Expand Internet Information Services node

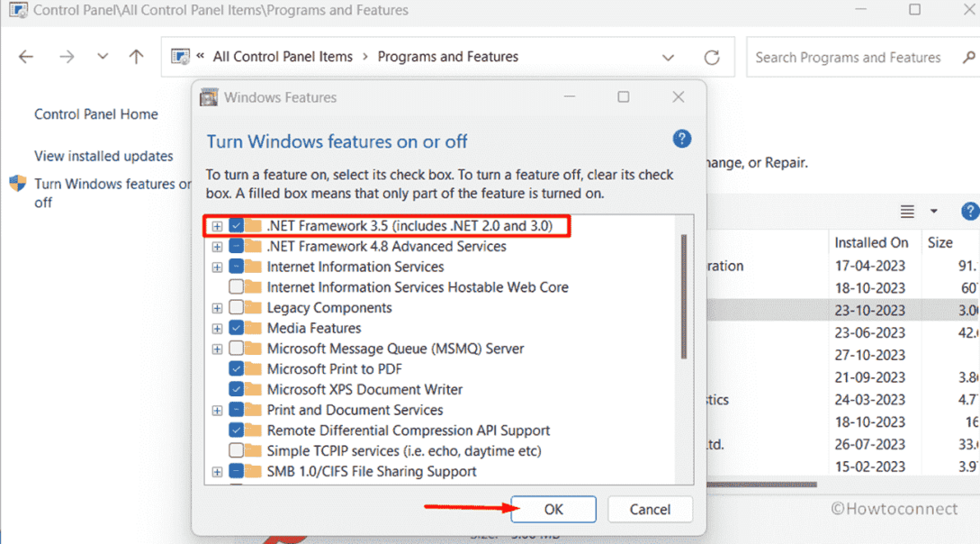[x=217, y=267]
